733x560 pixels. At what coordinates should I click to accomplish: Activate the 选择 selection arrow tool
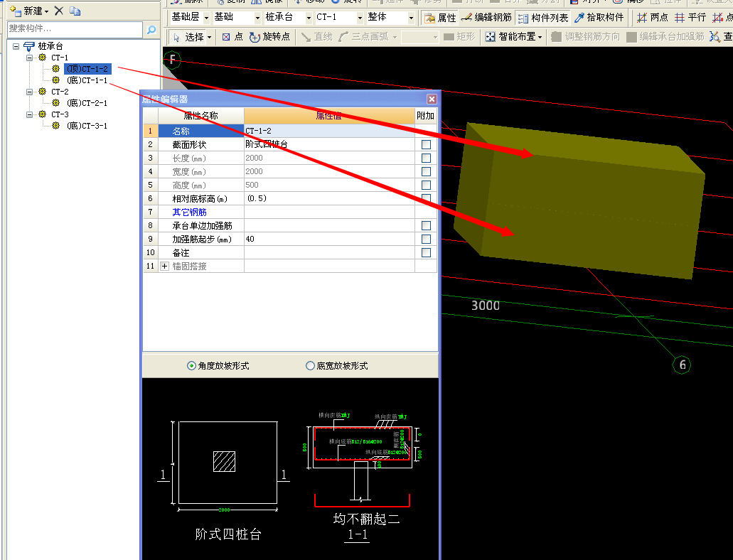(x=188, y=37)
